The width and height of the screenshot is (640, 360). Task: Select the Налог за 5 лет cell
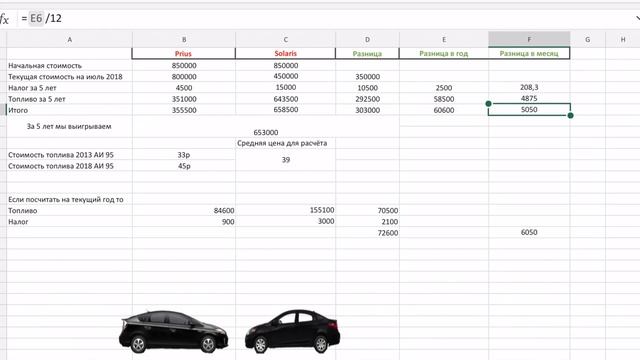coord(69,88)
